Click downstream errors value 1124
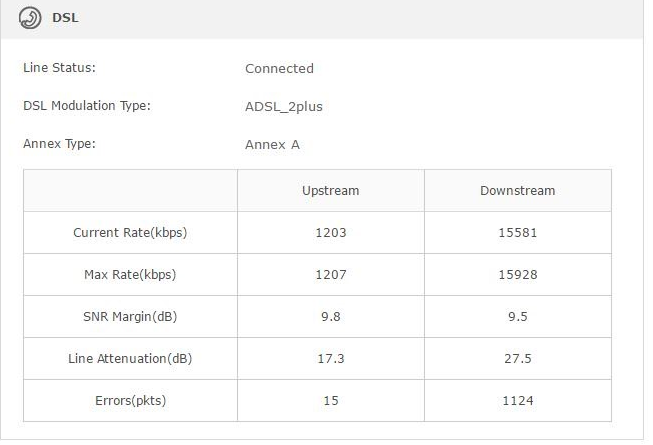The width and height of the screenshot is (653, 445). tap(517, 401)
